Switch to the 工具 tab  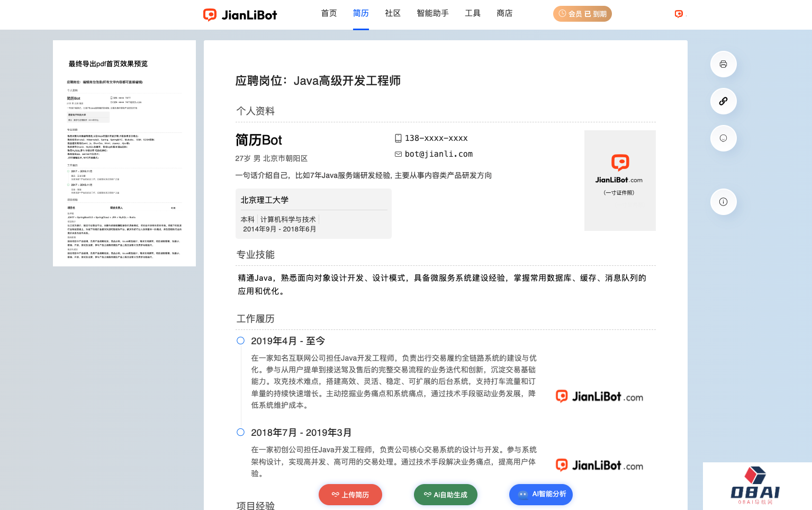[x=472, y=13]
